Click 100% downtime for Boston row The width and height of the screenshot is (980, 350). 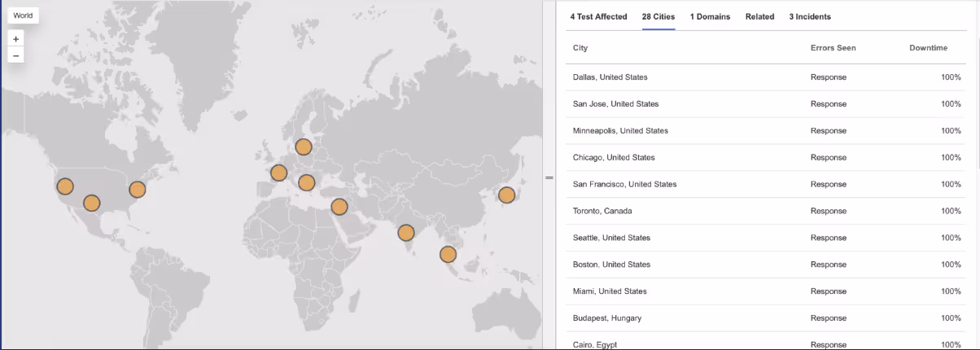point(951,265)
